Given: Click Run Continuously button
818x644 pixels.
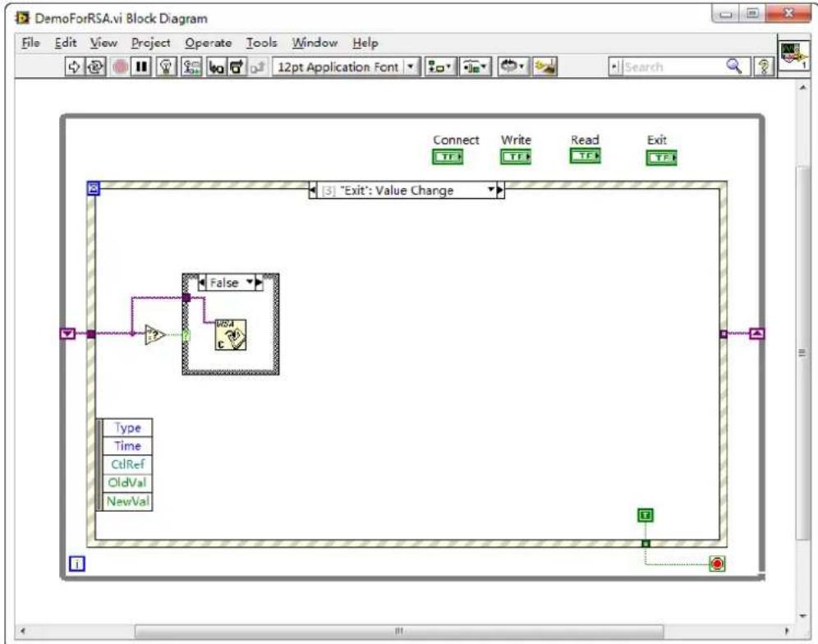Looking at the screenshot, I should [x=95, y=67].
